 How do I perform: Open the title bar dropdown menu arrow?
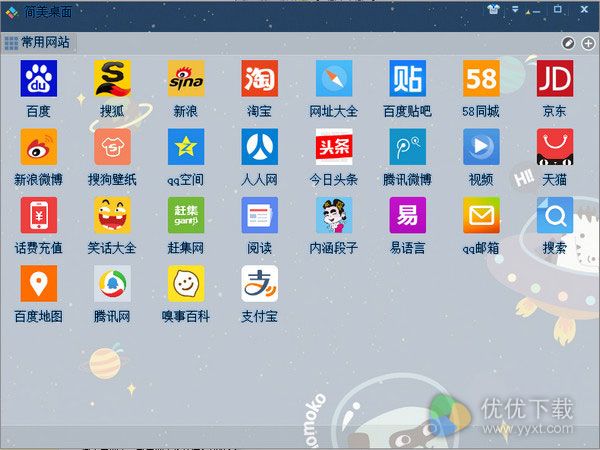(x=515, y=10)
